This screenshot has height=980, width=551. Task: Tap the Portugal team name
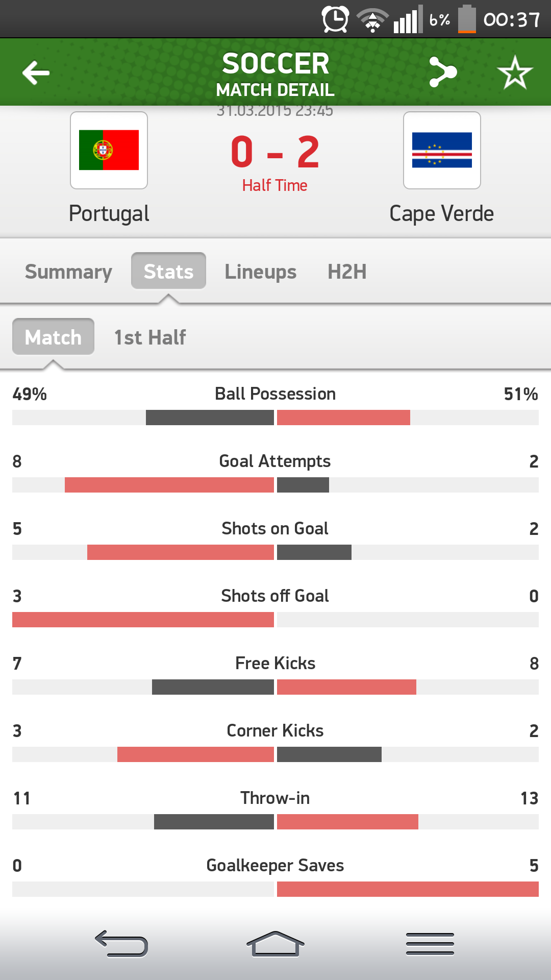click(109, 213)
